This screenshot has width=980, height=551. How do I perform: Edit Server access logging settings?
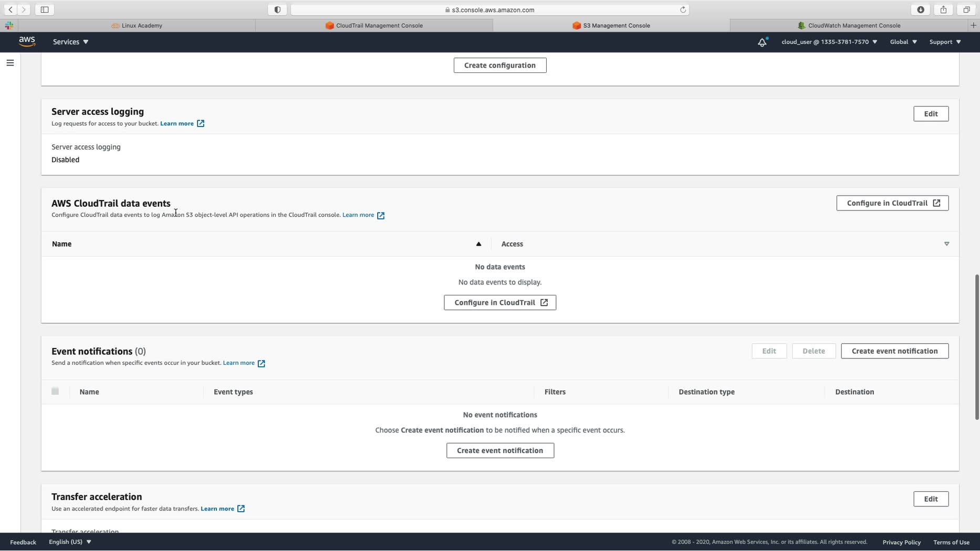pyautogui.click(x=931, y=114)
